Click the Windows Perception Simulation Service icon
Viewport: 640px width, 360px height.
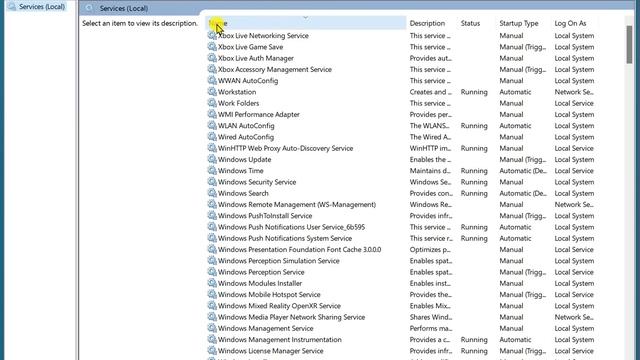tap(212, 260)
